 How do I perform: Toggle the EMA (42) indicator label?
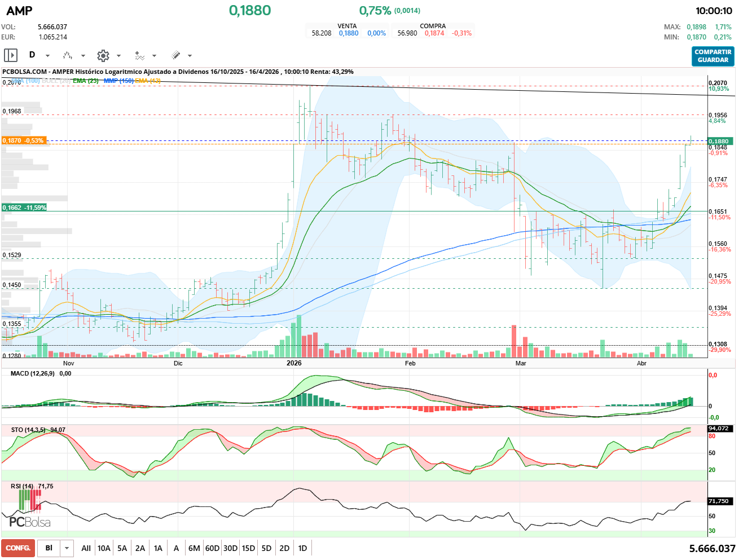pyautogui.click(x=148, y=81)
